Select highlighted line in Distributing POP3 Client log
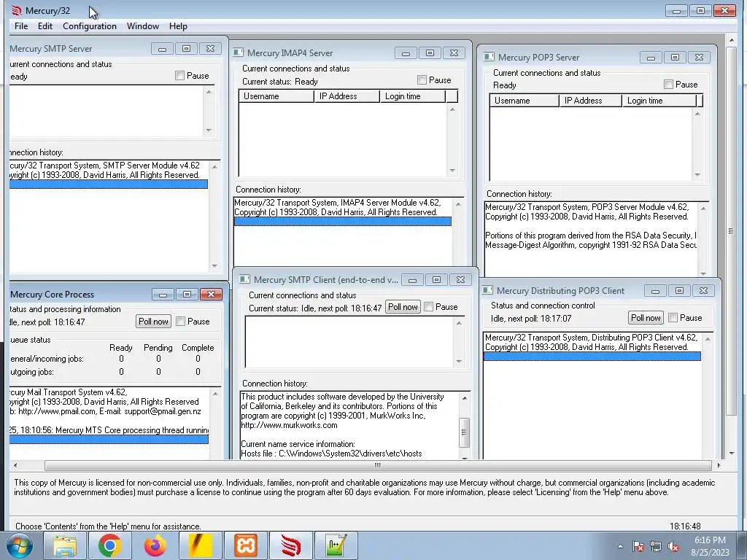 click(x=592, y=356)
